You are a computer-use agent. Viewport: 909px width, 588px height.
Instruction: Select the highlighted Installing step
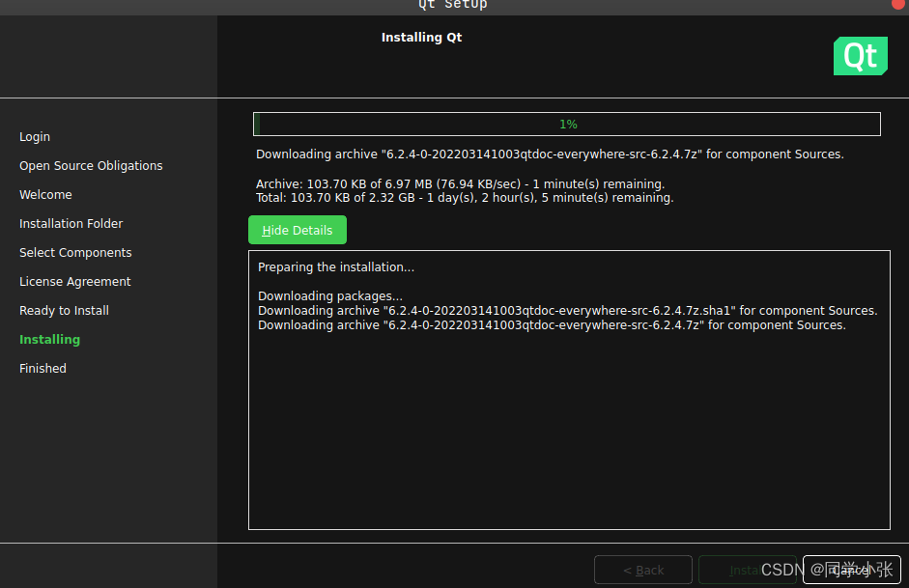coord(49,339)
